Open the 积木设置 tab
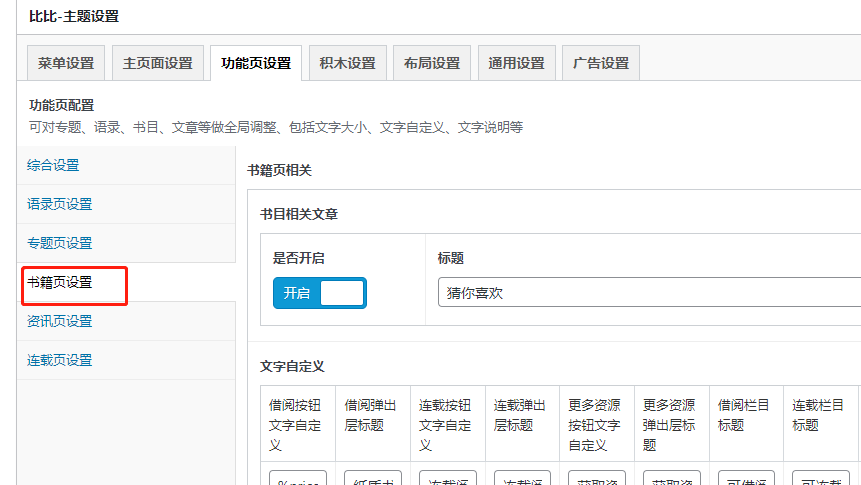 point(348,63)
